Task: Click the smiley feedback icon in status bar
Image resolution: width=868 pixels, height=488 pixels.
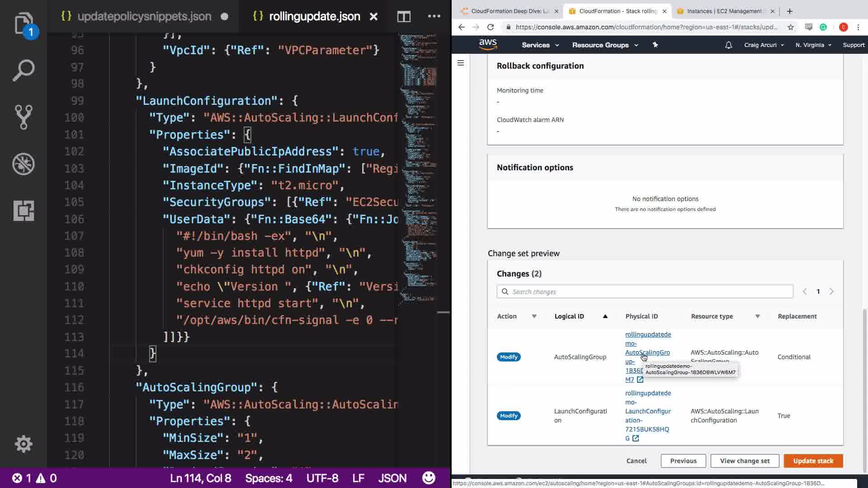Action: tap(428, 478)
